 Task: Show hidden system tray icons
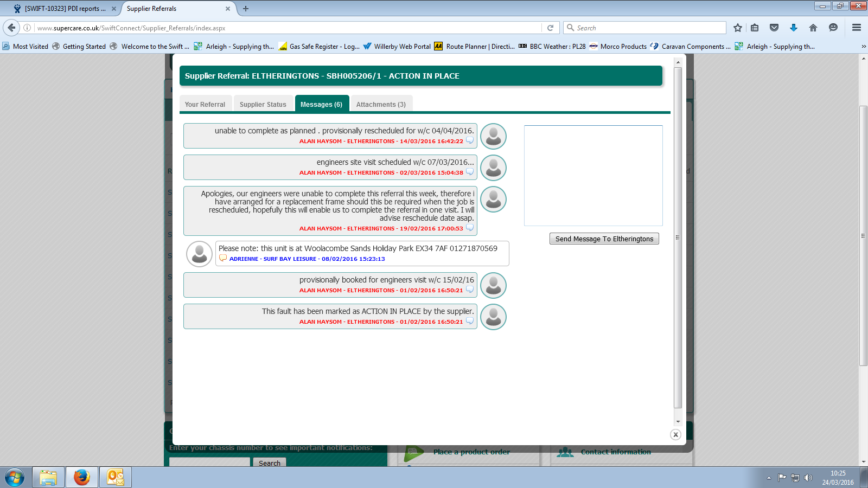pos(769,478)
